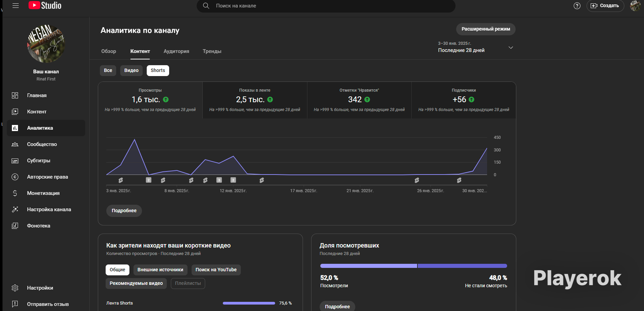Click the Расширенный режим button
The width and height of the screenshot is (644, 311).
486,29
